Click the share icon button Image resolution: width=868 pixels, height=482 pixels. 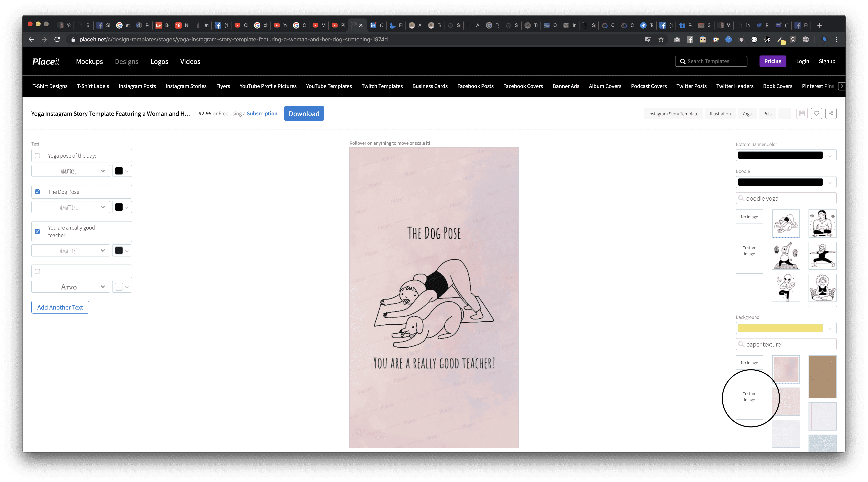[x=831, y=114]
